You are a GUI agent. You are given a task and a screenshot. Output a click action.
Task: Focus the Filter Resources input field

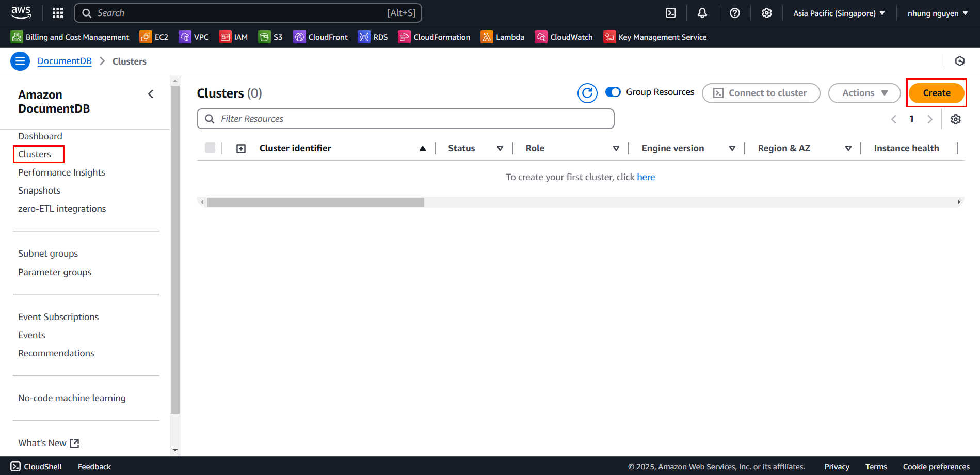pos(406,119)
